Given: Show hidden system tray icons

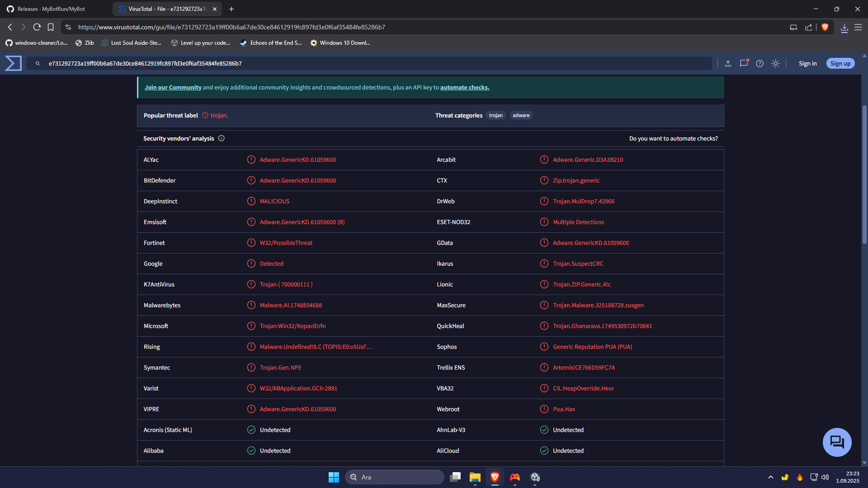Looking at the screenshot, I should [770, 477].
